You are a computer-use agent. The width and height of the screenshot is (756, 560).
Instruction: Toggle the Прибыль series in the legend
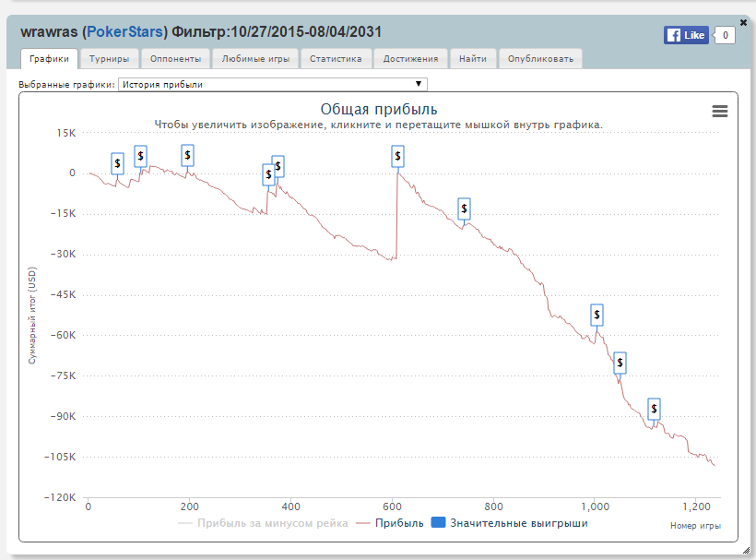[x=398, y=523]
